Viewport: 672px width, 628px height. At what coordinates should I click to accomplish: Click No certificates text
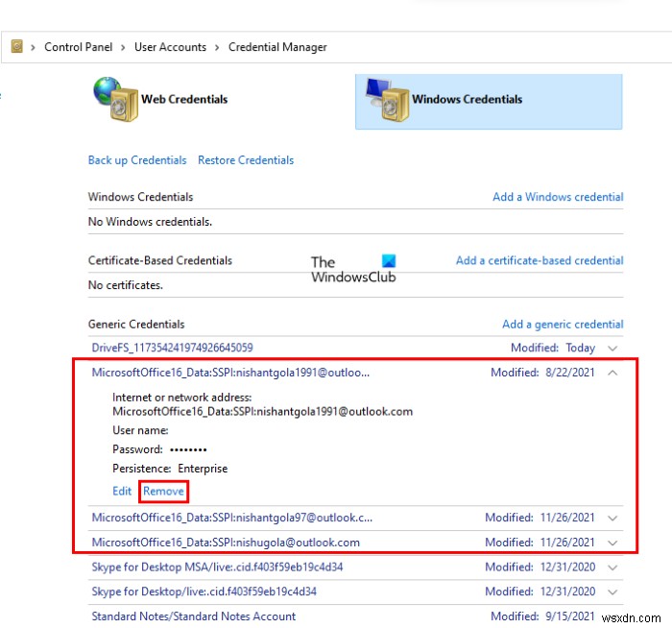125,285
